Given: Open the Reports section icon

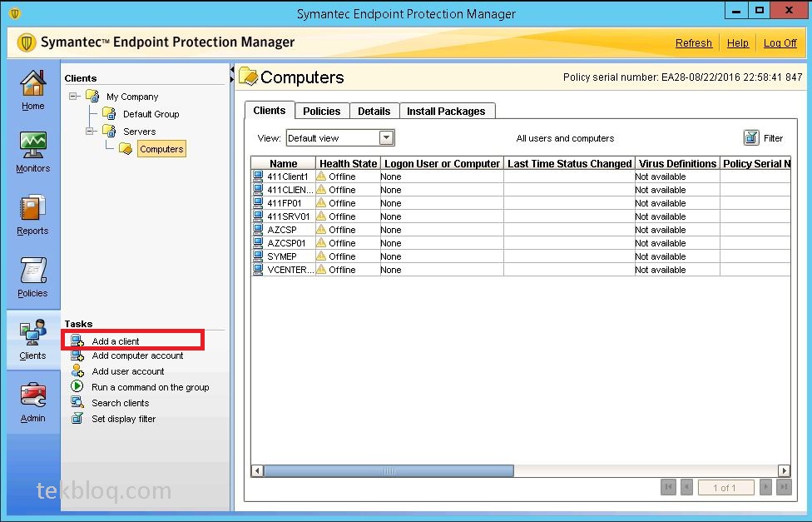Looking at the screenshot, I should (x=32, y=208).
